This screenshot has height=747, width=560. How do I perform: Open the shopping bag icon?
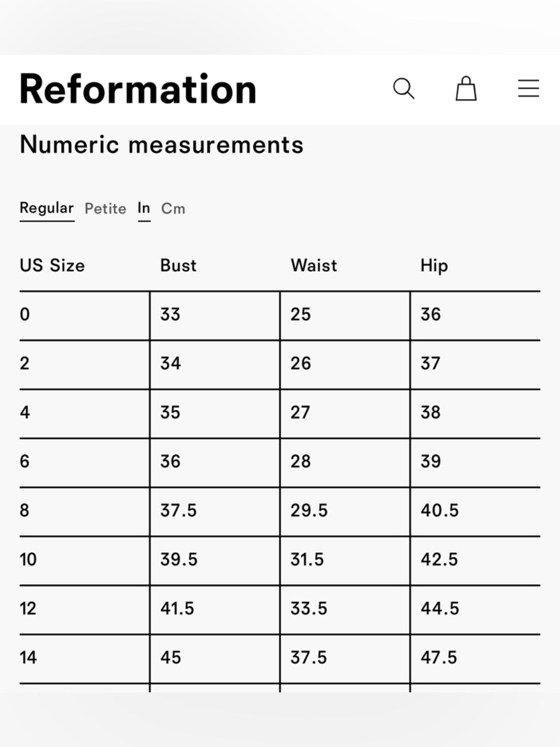(466, 89)
